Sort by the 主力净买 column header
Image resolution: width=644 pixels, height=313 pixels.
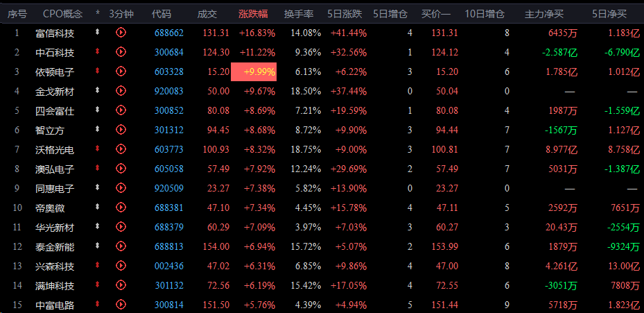(544, 14)
